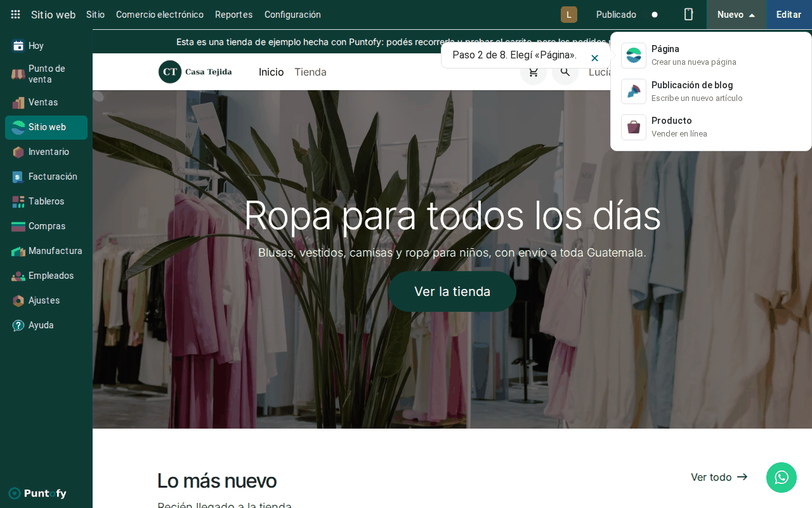Collapse the Nuevo dropdown

pyautogui.click(x=737, y=15)
